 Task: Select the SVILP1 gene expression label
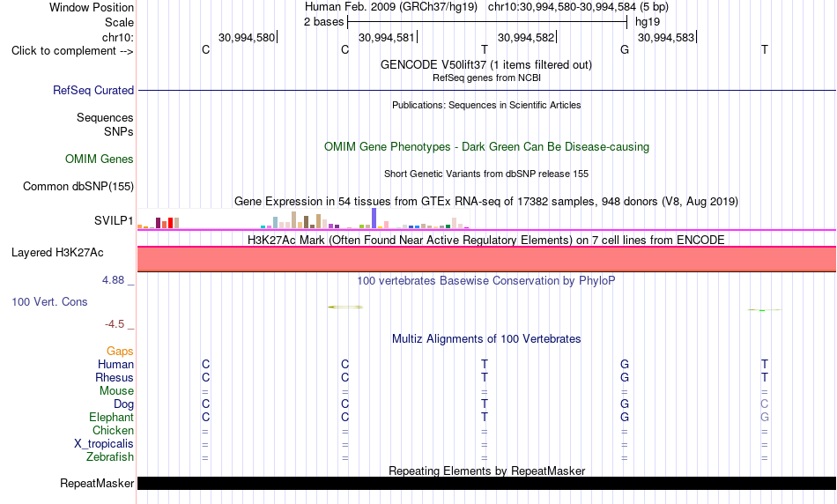click(114, 220)
